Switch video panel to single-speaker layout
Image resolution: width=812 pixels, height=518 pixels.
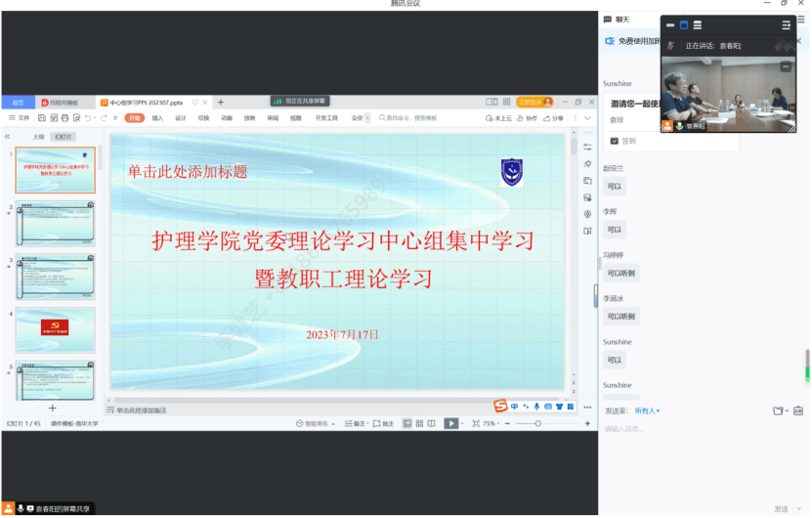pyautogui.click(x=684, y=24)
